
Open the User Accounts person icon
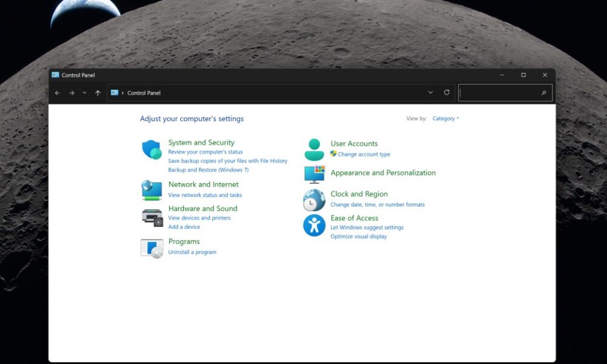point(314,150)
